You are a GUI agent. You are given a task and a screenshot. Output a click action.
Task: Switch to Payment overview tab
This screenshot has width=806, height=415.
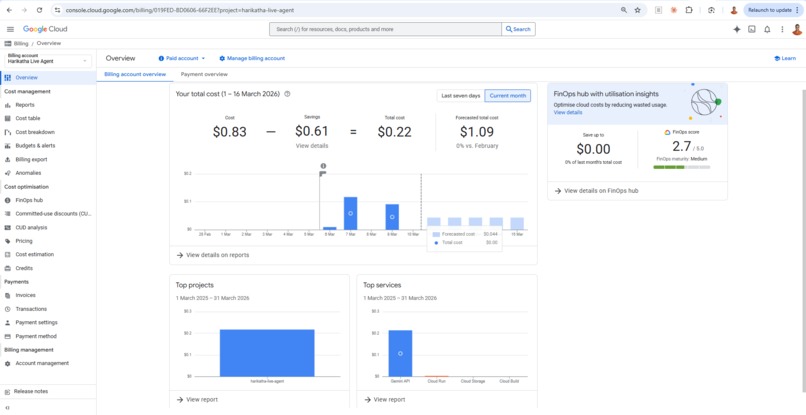pos(204,75)
